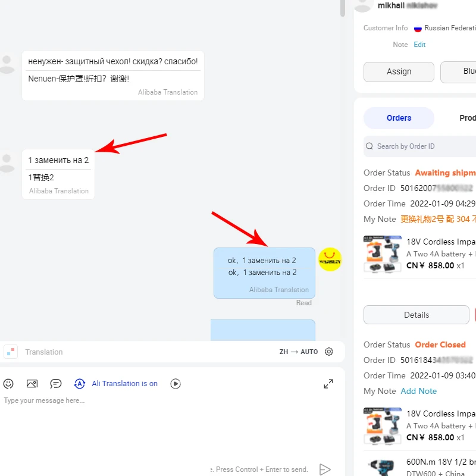Click the button next to Assign

[458, 71]
